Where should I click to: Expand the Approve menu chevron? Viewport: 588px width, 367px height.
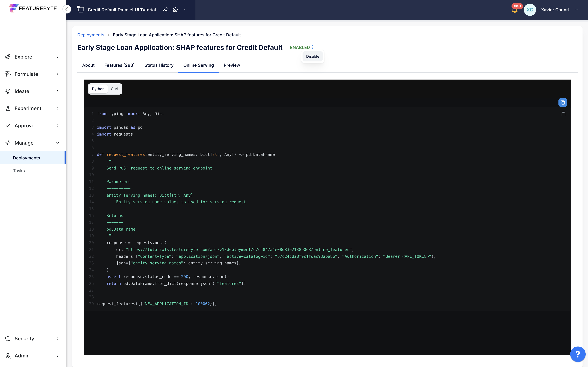point(58,125)
